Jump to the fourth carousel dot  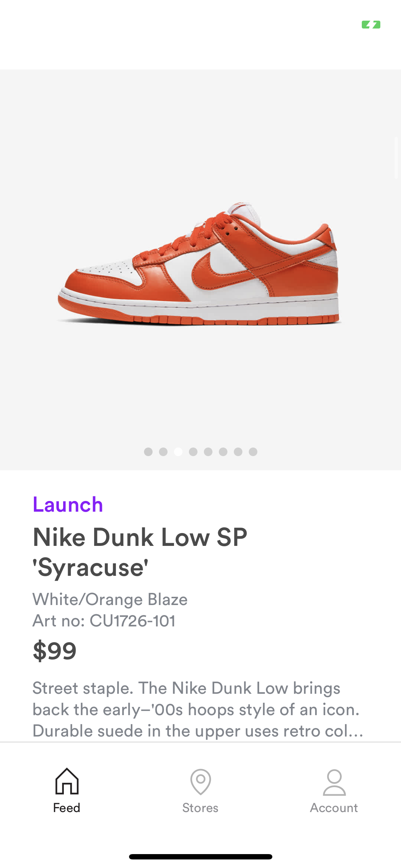(193, 452)
